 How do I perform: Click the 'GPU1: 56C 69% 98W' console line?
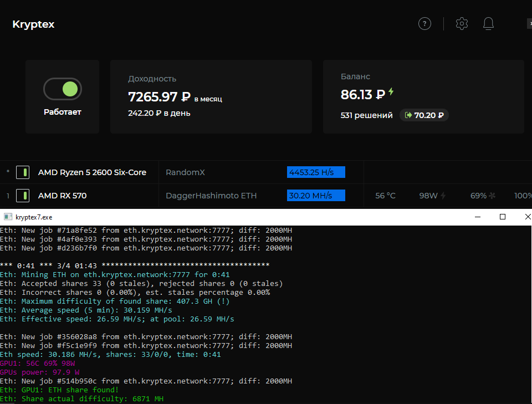(38, 364)
